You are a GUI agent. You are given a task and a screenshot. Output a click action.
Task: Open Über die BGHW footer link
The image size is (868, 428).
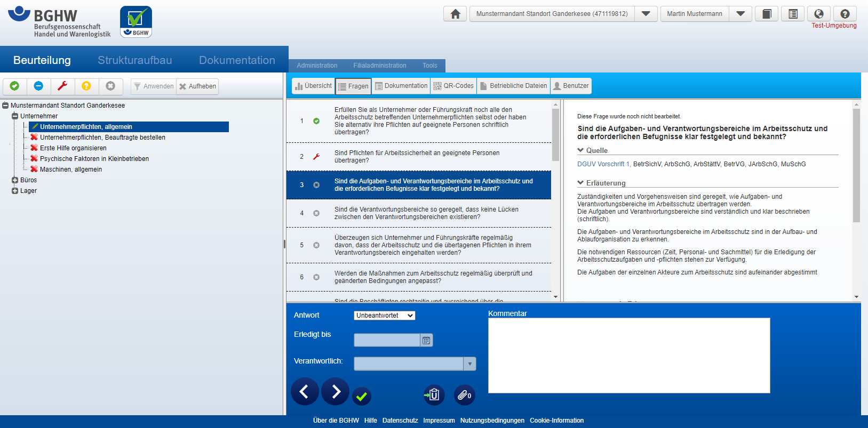pos(336,421)
